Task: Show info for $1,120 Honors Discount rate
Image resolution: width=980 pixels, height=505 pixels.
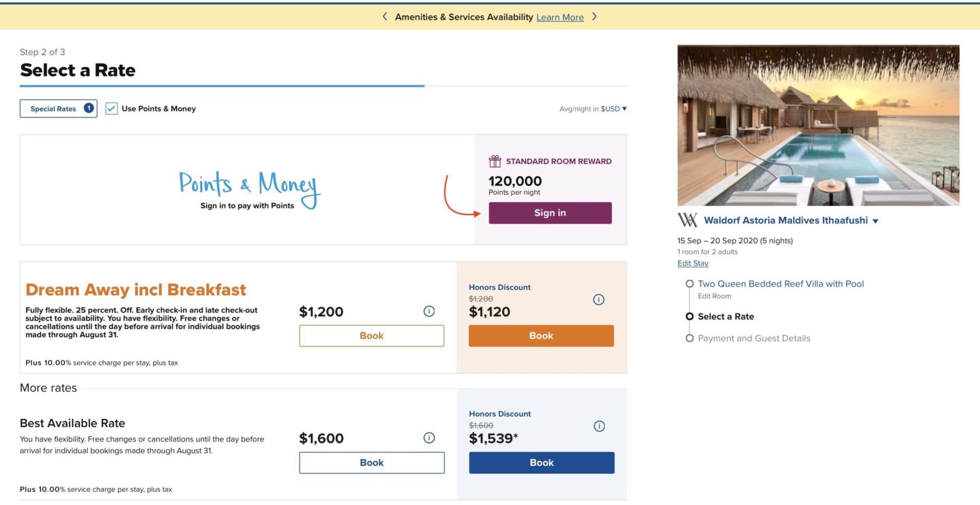Action: pyautogui.click(x=599, y=299)
